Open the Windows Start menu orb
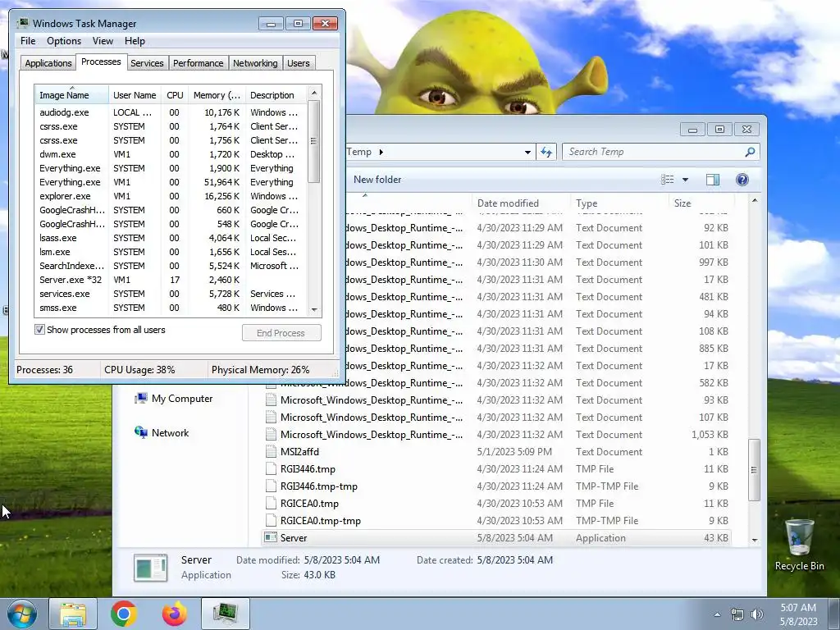The height and width of the screenshot is (630, 840). (21, 614)
